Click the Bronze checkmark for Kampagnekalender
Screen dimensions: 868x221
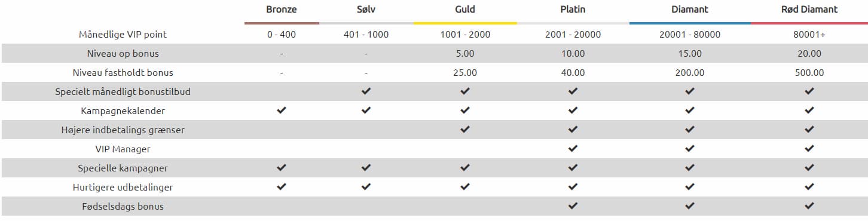(x=282, y=110)
